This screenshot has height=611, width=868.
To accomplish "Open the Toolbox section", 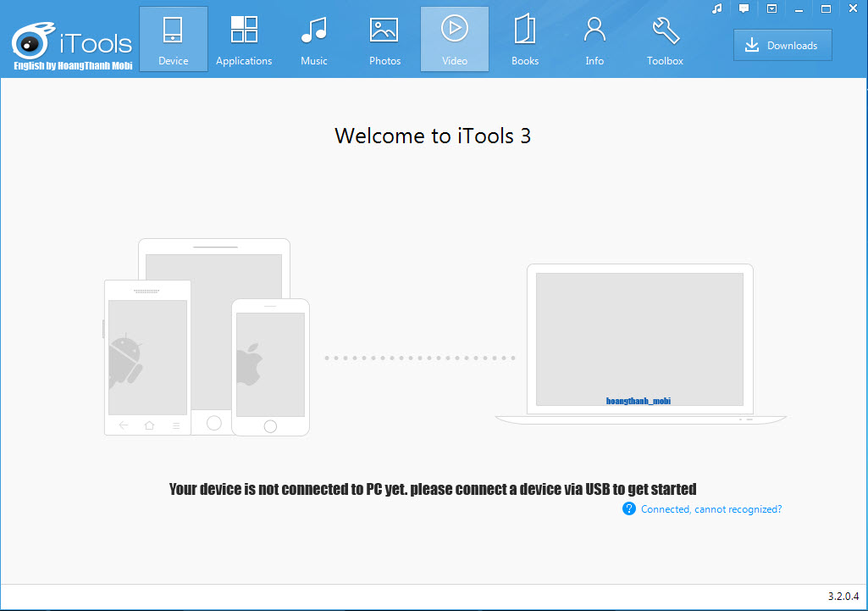I will click(665, 39).
